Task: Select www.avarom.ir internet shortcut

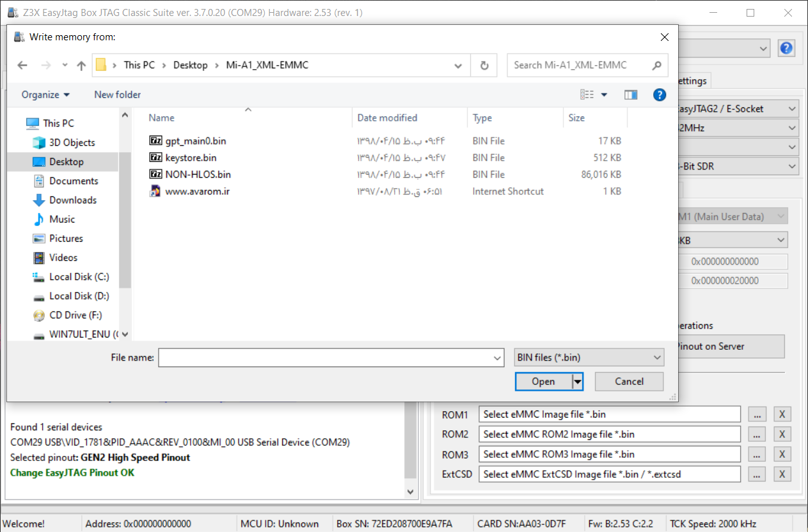Action: pos(197,191)
